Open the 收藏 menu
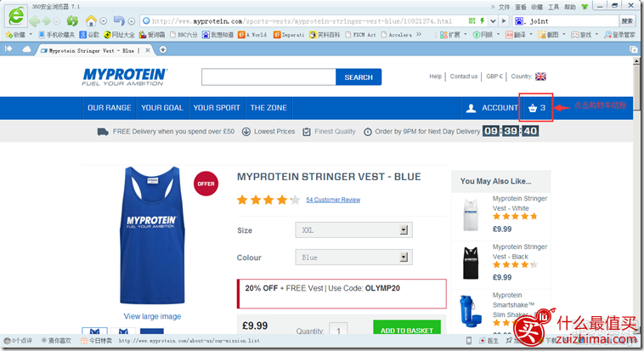Viewport: 644px width, 351px height. tap(537, 7)
